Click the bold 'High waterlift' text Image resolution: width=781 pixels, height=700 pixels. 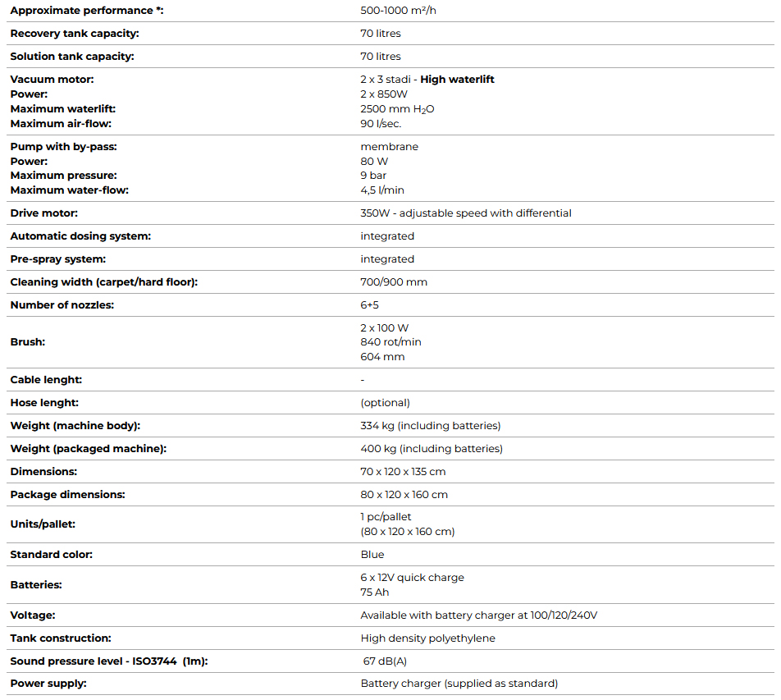457,80
